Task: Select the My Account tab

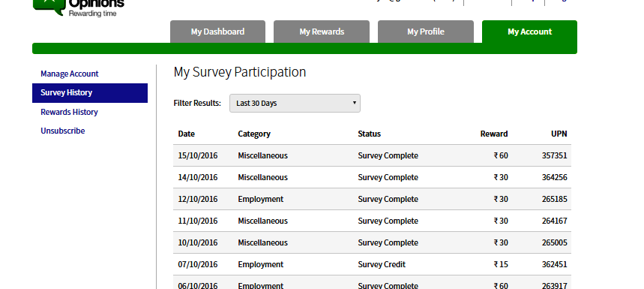Action: pyautogui.click(x=529, y=32)
